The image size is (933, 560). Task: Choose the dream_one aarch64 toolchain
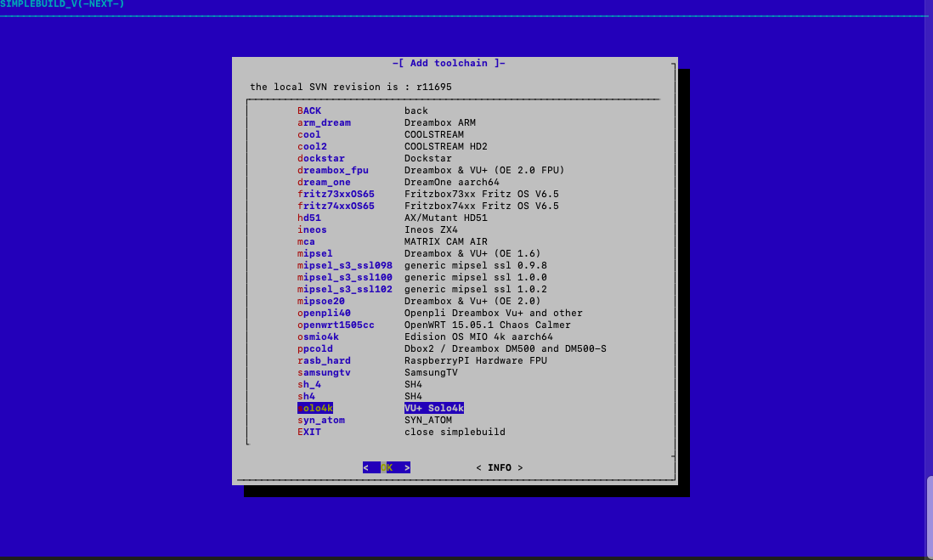point(324,182)
